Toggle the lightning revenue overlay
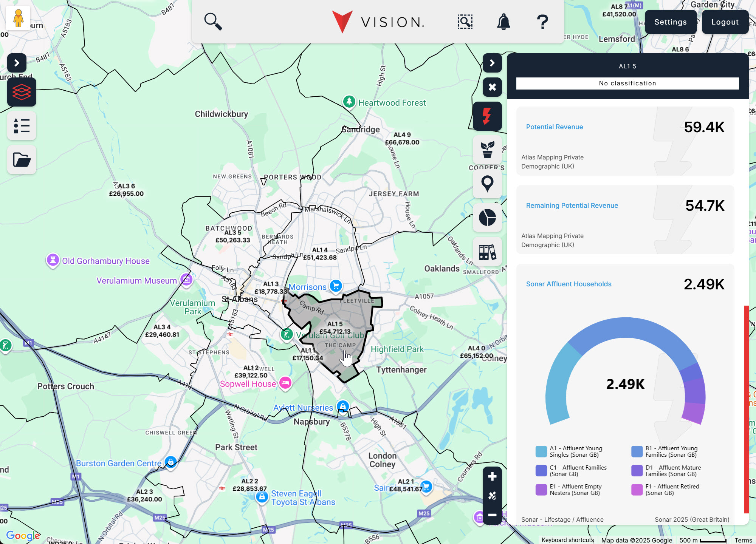The image size is (756, 544). coord(487,116)
